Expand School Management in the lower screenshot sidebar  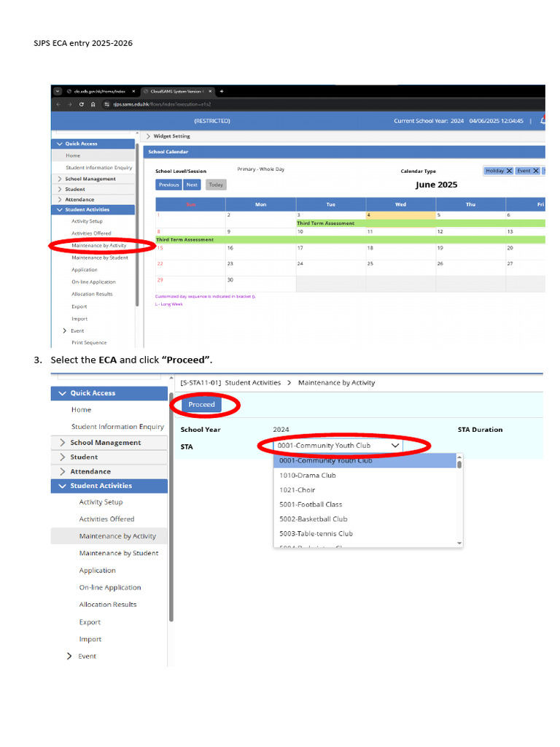pos(109,443)
